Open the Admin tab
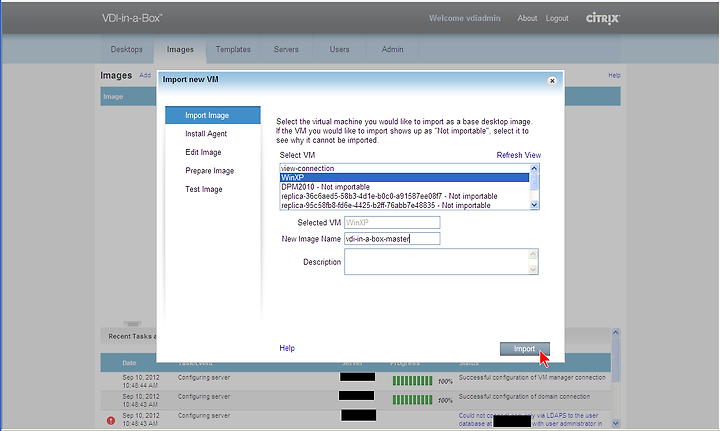Screen dimensions: 720x431 392,49
